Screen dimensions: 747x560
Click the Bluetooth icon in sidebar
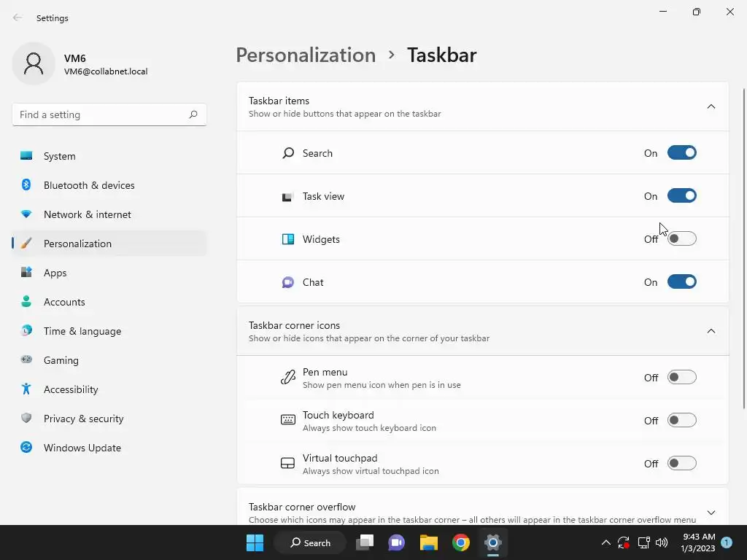(26, 184)
